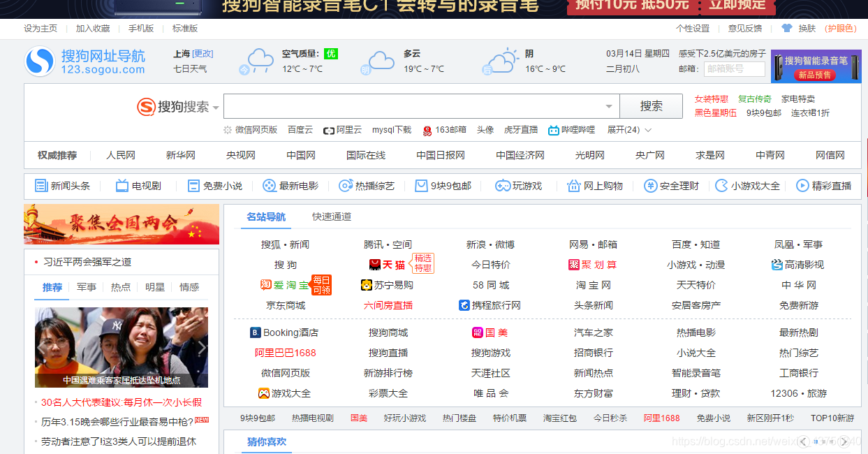
Task: Click the 玩游戏 gamepad link
Action: [519, 186]
